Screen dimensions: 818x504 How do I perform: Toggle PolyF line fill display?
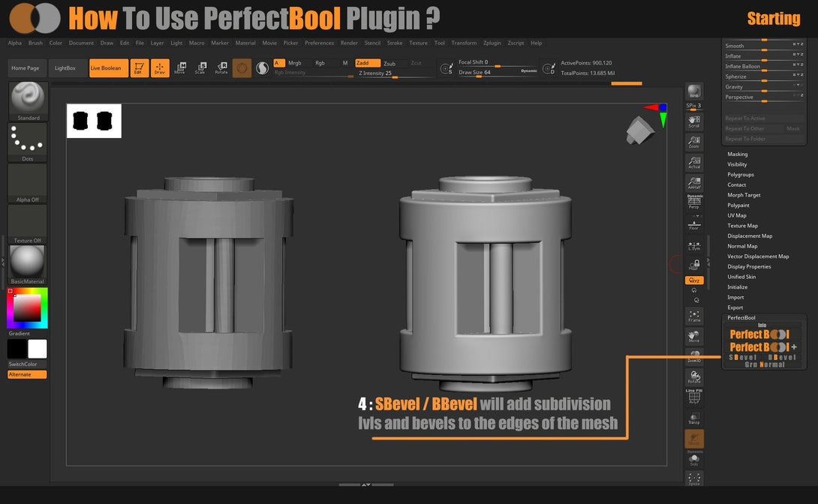[694, 397]
